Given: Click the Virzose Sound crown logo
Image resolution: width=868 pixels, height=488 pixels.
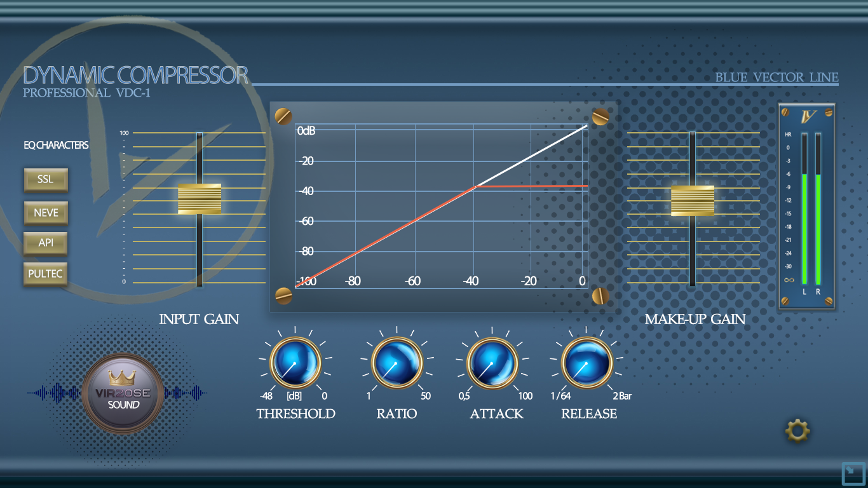Looking at the screenshot, I should 123,393.
